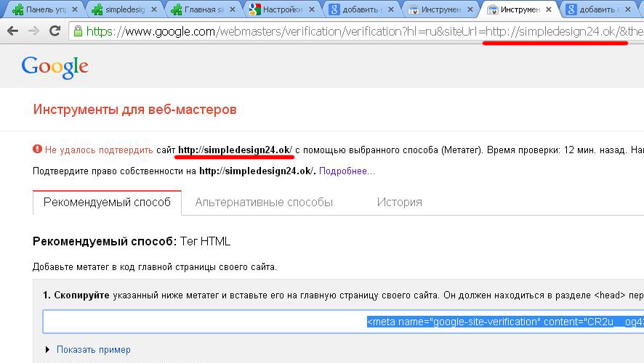The height and width of the screenshot is (363, 644).
Task: Follow the Подробнее link
Action: pyautogui.click(x=347, y=171)
